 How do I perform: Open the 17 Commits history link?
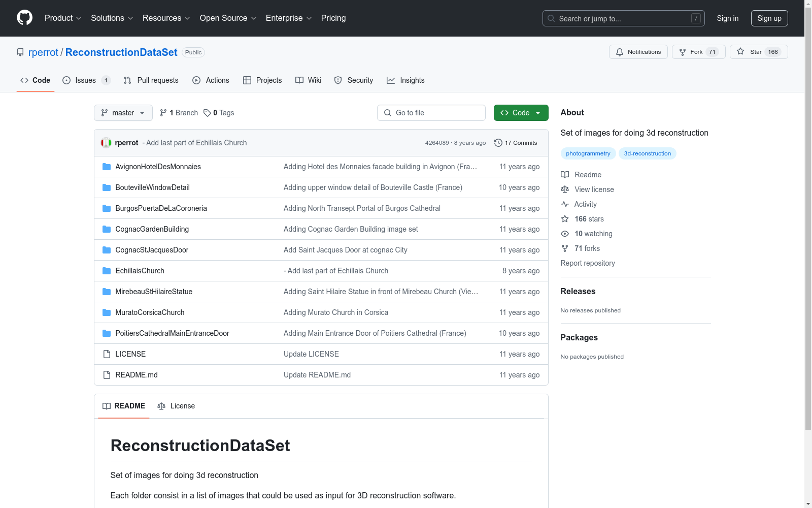pos(516,143)
